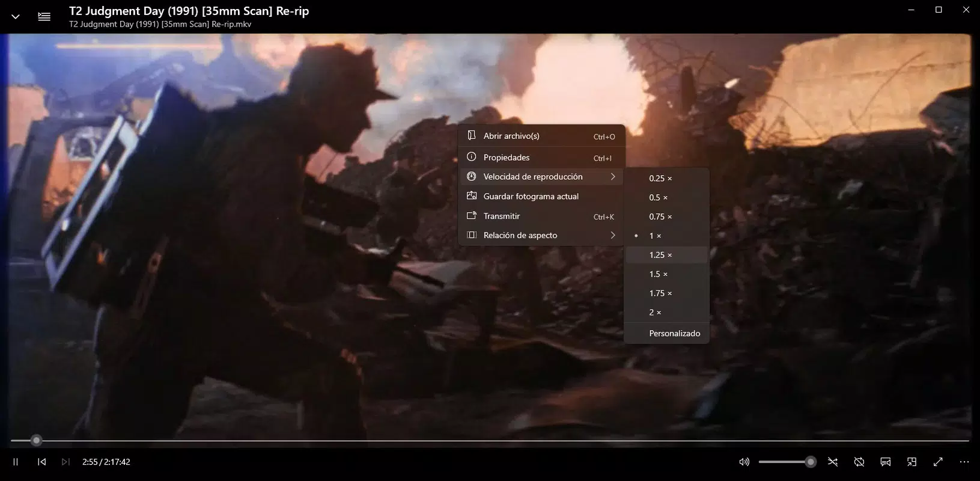The width and height of the screenshot is (980, 481).
Task: Open the play queue list icon
Action: 44,17
